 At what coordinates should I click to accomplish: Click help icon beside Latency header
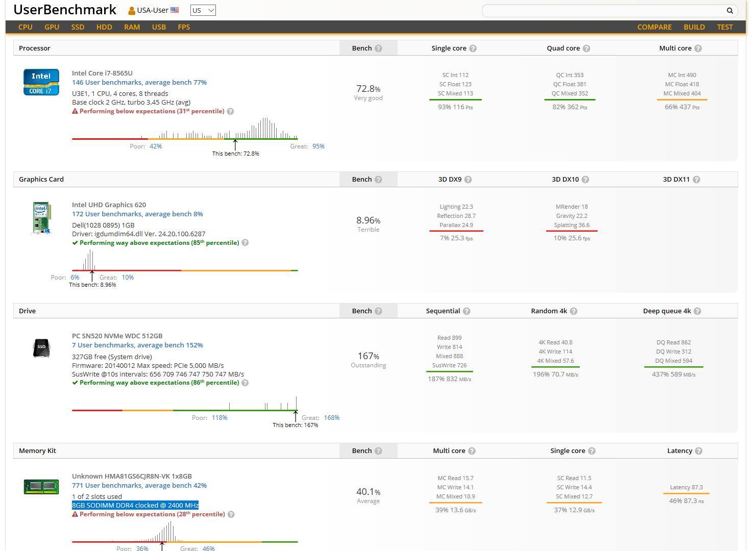[x=698, y=451]
